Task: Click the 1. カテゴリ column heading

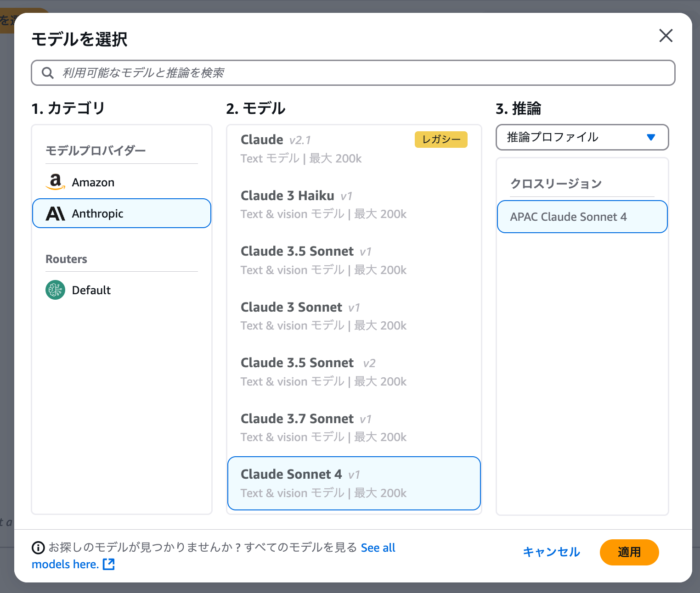Action: 68,108
